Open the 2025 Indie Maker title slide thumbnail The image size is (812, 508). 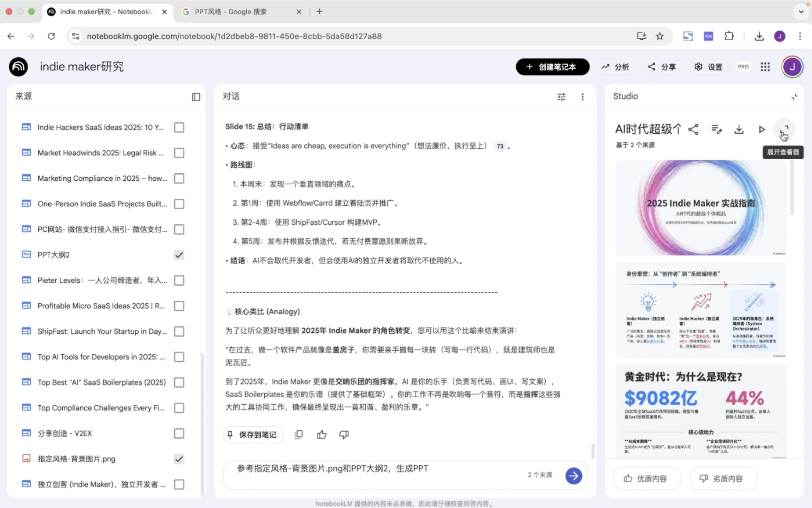coord(700,208)
